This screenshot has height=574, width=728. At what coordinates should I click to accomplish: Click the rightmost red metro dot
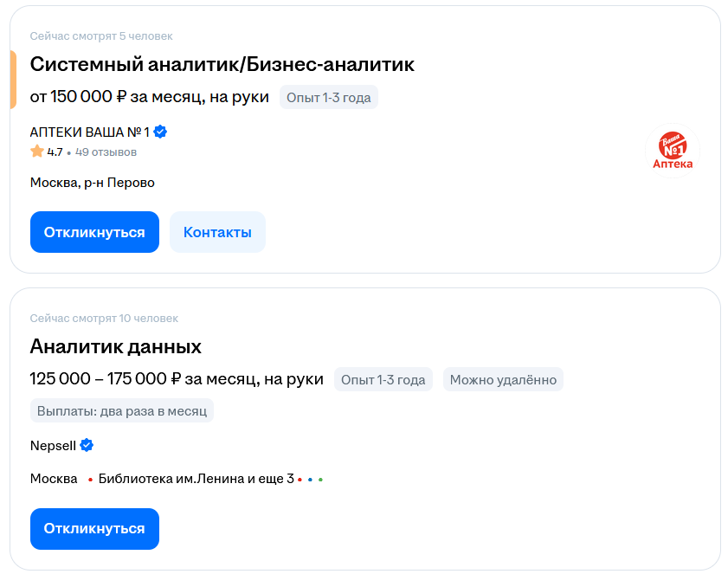(298, 480)
